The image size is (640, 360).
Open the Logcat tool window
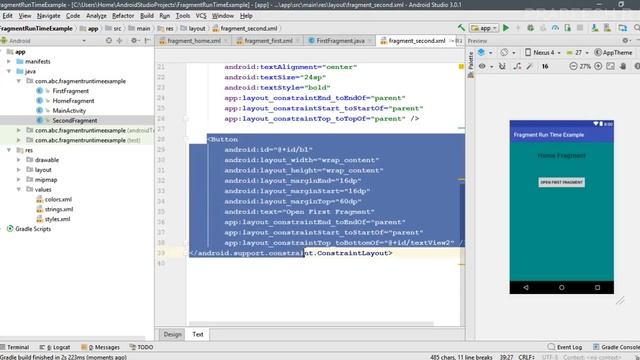point(55,347)
